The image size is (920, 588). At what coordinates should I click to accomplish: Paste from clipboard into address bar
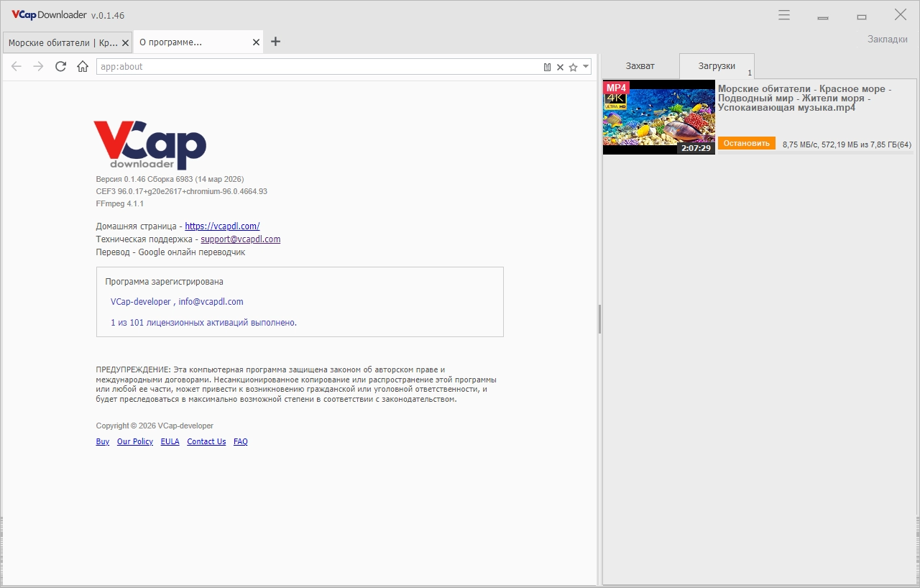[547, 67]
